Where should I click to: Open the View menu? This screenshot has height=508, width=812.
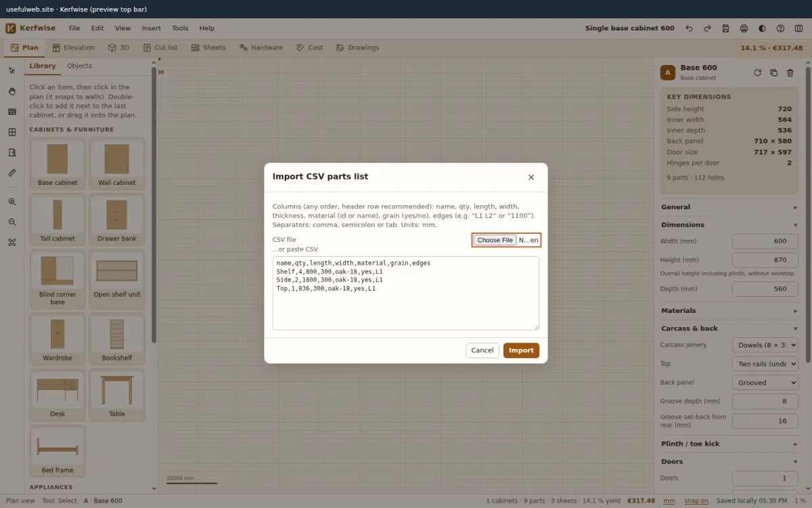point(122,28)
